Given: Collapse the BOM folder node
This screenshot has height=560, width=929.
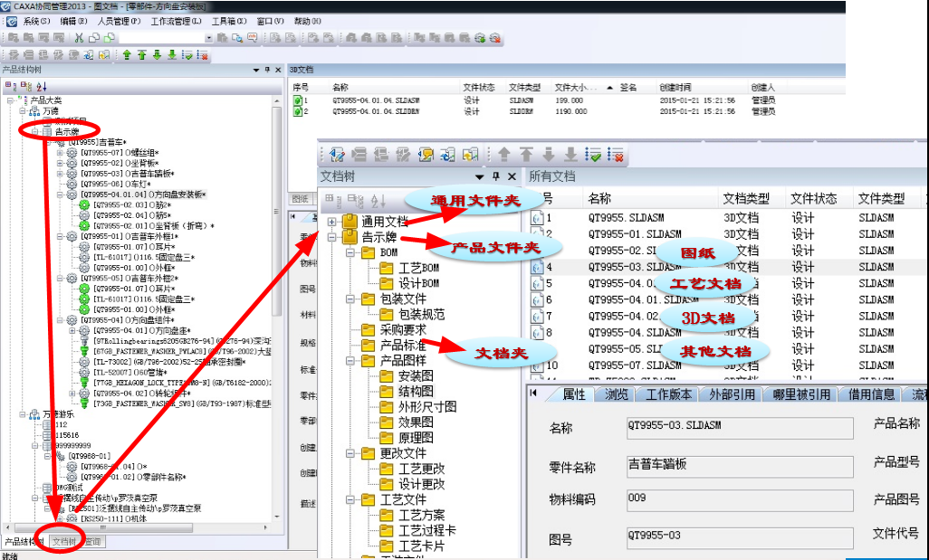Looking at the screenshot, I should [x=350, y=252].
